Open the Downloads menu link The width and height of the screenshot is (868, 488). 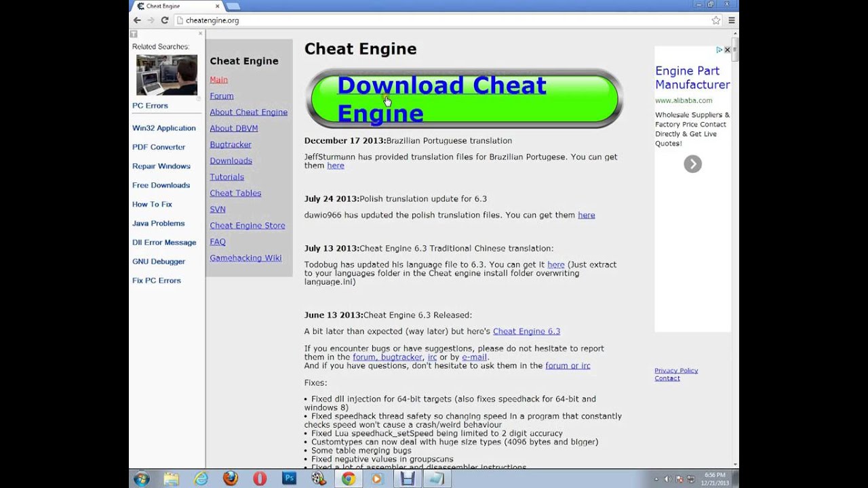tap(231, 161)
